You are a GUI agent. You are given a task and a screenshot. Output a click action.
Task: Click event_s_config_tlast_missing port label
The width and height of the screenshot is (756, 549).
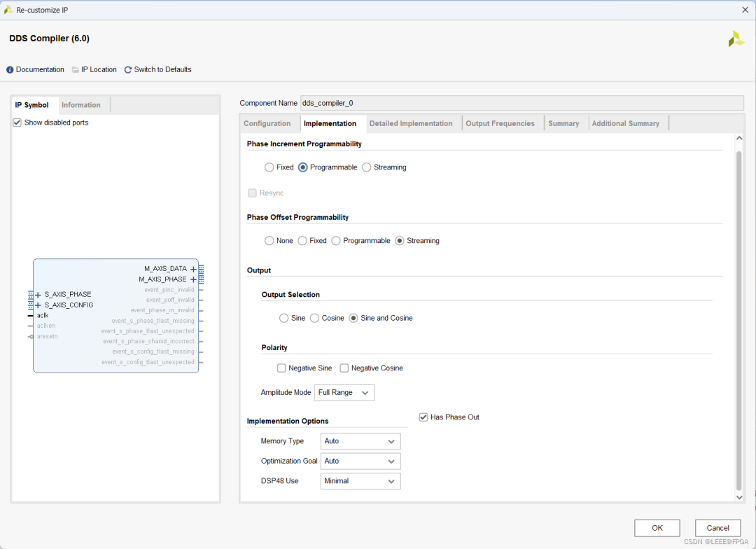(153, 352)
